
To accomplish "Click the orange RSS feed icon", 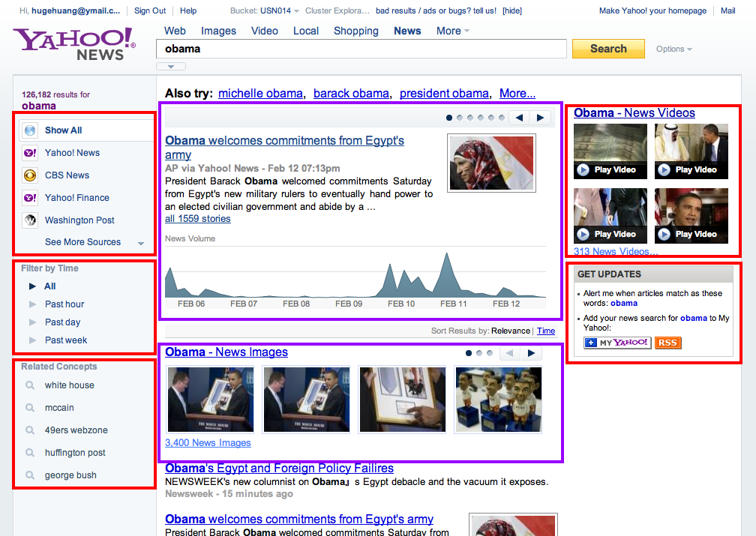I will click(x=667, y=343).
